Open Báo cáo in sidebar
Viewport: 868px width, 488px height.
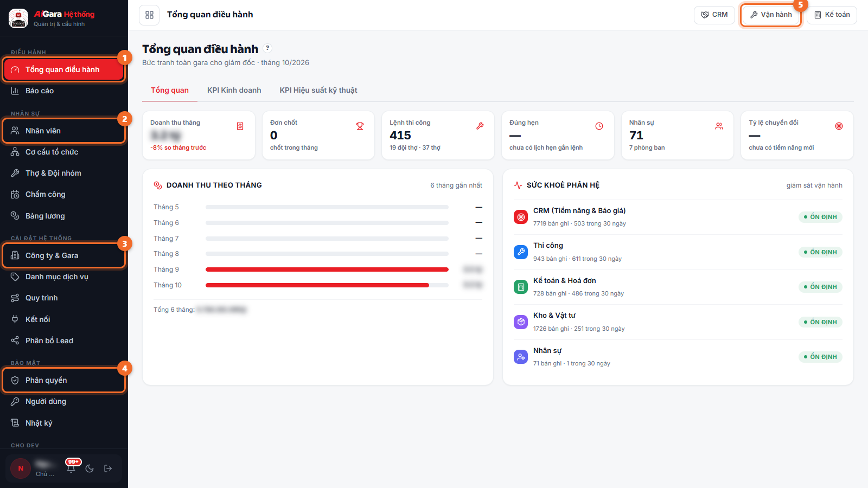point(64,91)
